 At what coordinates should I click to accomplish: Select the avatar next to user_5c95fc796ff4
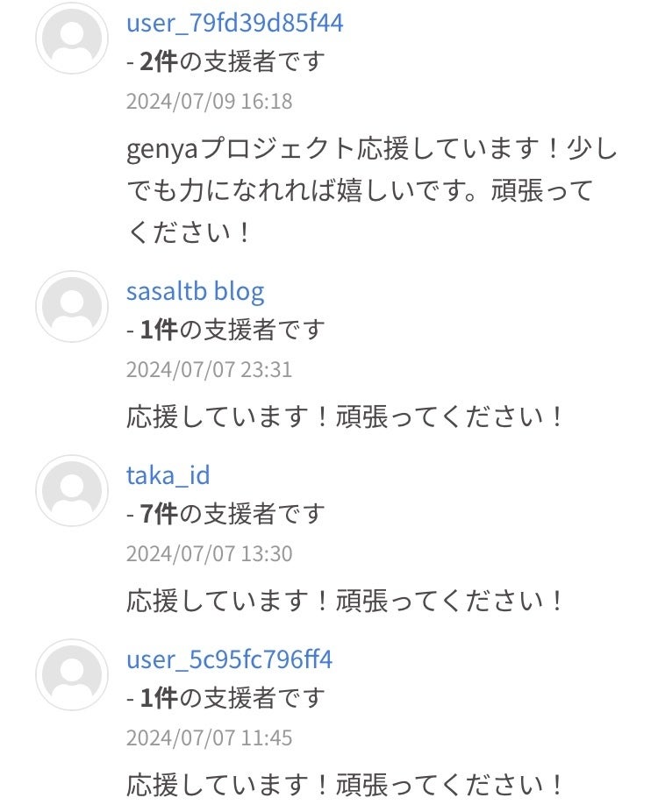pyautogui.click(x=72, y=675)
